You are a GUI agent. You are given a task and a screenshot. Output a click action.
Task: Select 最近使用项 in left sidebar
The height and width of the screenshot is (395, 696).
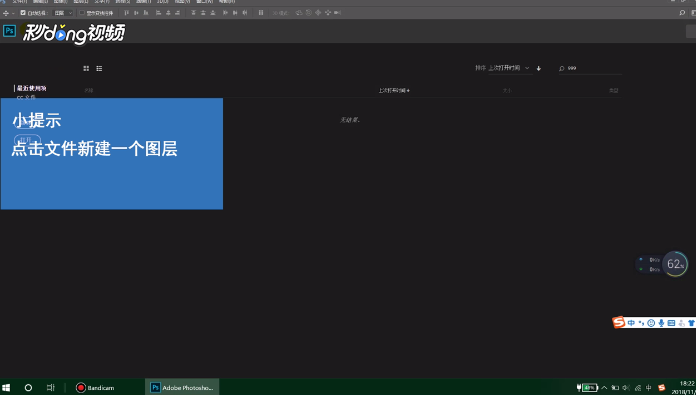point(32,88)
